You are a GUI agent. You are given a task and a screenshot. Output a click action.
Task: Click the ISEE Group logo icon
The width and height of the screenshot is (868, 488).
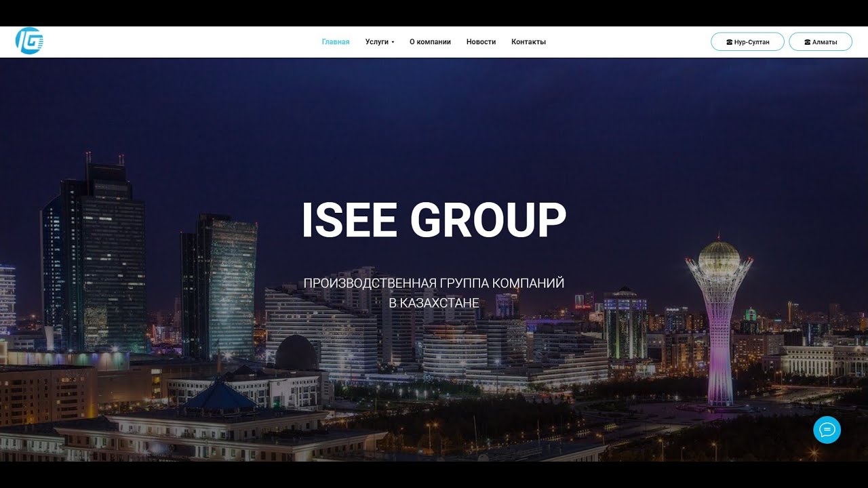(30, 41)
